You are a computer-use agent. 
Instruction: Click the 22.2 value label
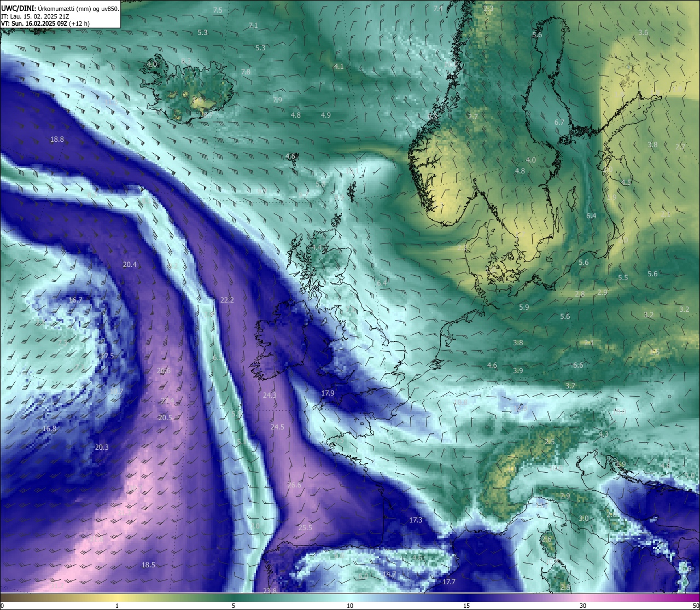click(227, 300)
